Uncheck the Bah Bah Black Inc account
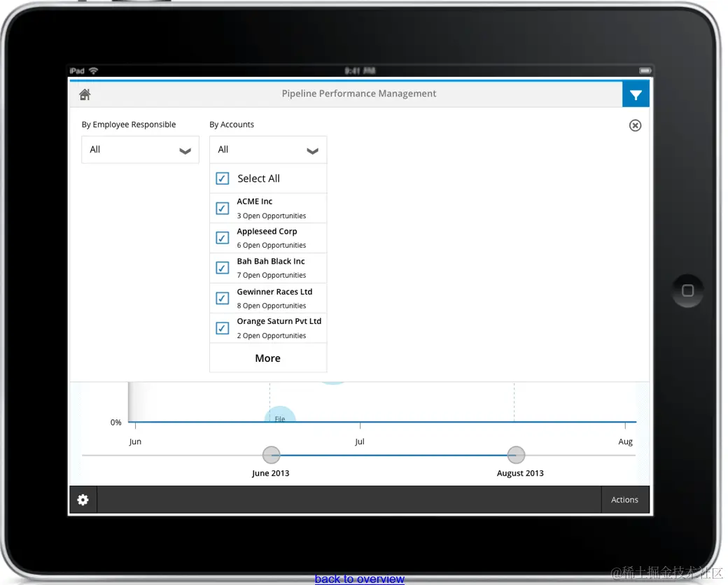This screenshot has width=728, height=585. click(223, 268)
